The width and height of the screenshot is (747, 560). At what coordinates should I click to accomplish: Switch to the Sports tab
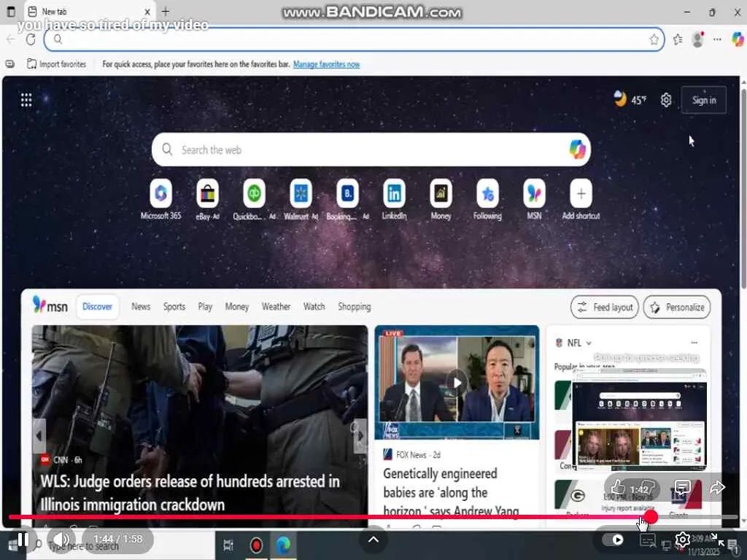tap(174, 307)
